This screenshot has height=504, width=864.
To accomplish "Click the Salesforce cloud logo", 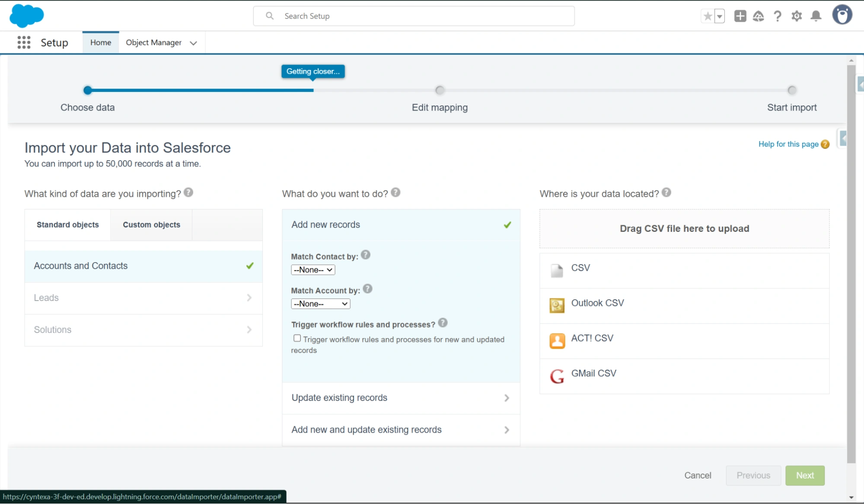I will (x=27, y=16).
